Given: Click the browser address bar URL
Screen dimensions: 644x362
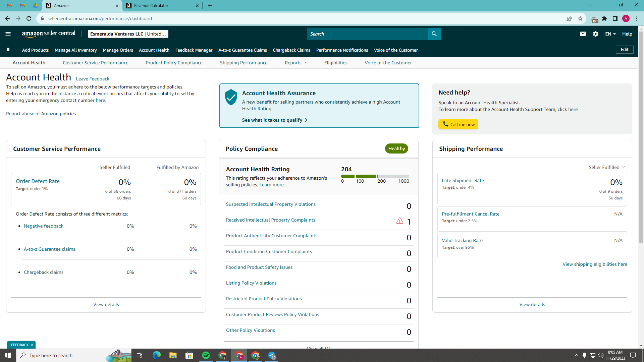Looking at the screenshot, I should click(100, 18).
